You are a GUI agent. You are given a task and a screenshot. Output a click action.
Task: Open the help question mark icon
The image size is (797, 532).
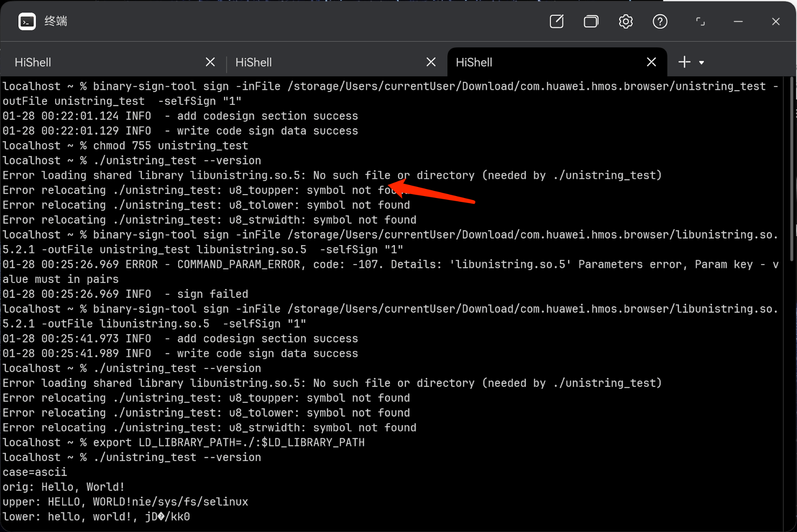pyautogui.click(x=660, y=22)
